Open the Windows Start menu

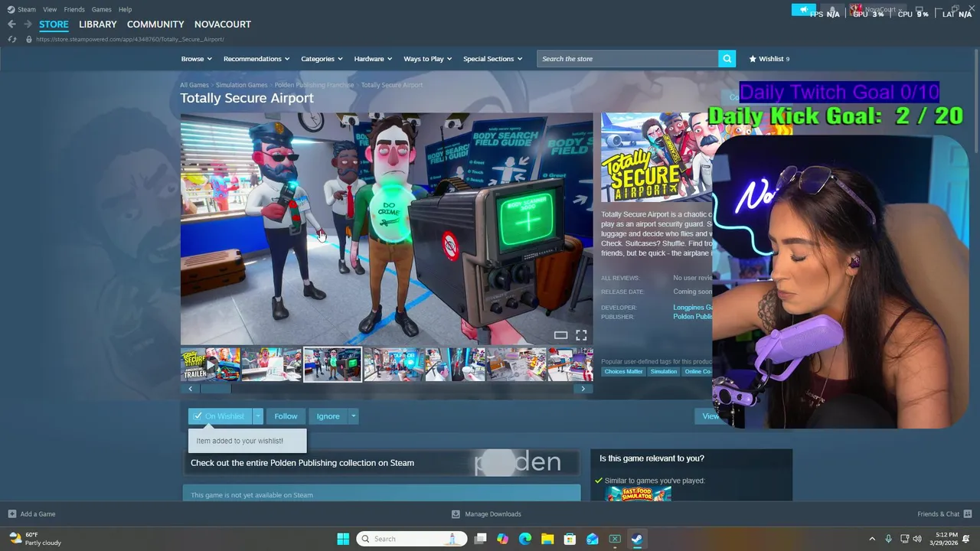pos(343,539)
